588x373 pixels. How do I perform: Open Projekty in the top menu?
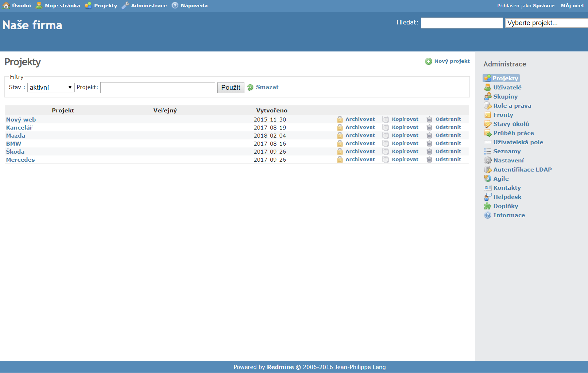tap(105, 5)
